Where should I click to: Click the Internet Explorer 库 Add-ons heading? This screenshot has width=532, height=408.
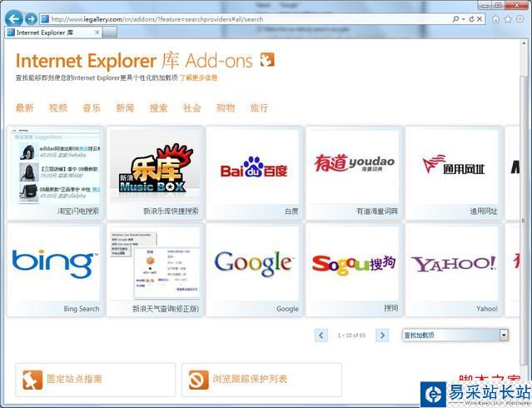pyautogui.click(x=134, y=61)
